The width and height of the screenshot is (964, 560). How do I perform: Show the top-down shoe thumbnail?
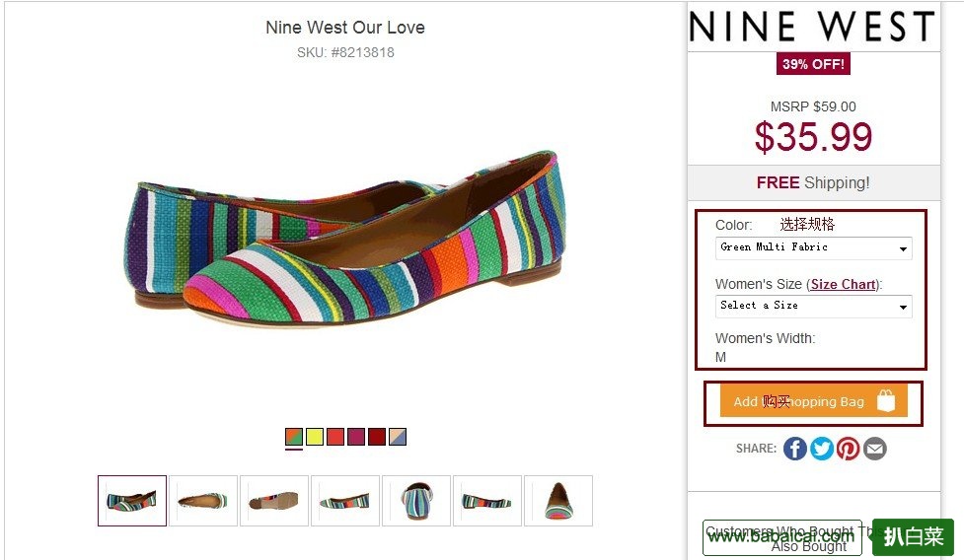click(x=203, y=501)
